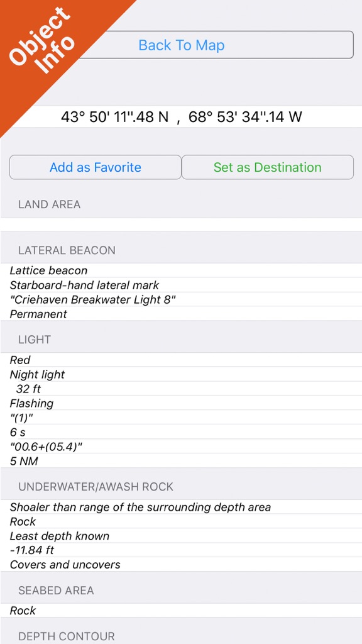
Task: Select the Flashing row
Action: 181,403
